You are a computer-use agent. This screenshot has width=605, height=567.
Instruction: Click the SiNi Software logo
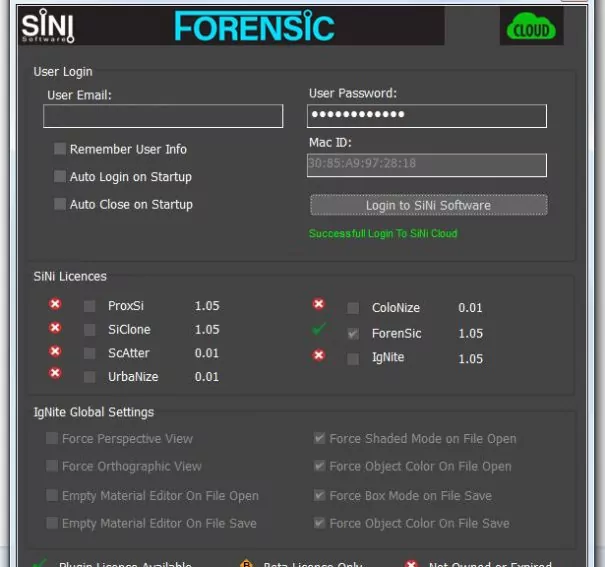pyautogui.click(x=48, y=27)
